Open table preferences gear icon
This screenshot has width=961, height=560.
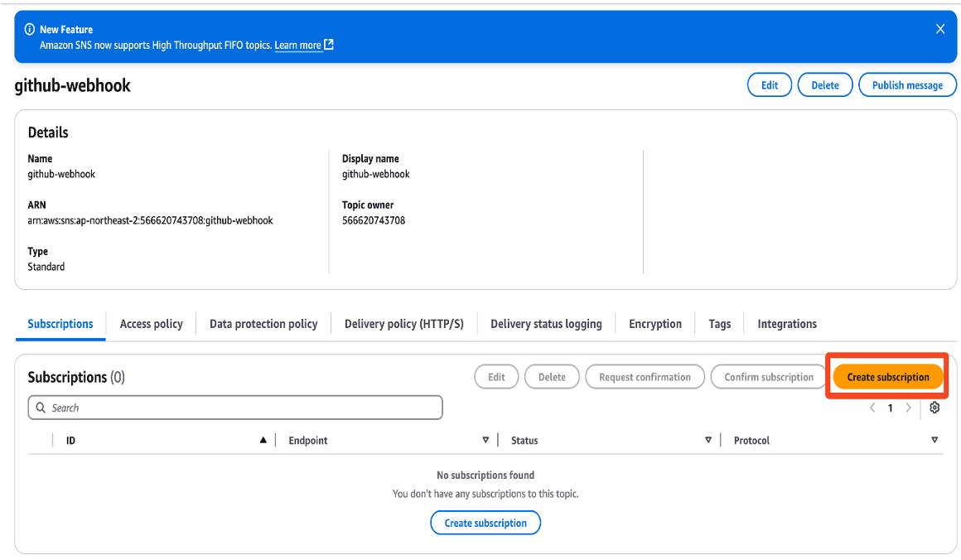[x=934, y=408]
